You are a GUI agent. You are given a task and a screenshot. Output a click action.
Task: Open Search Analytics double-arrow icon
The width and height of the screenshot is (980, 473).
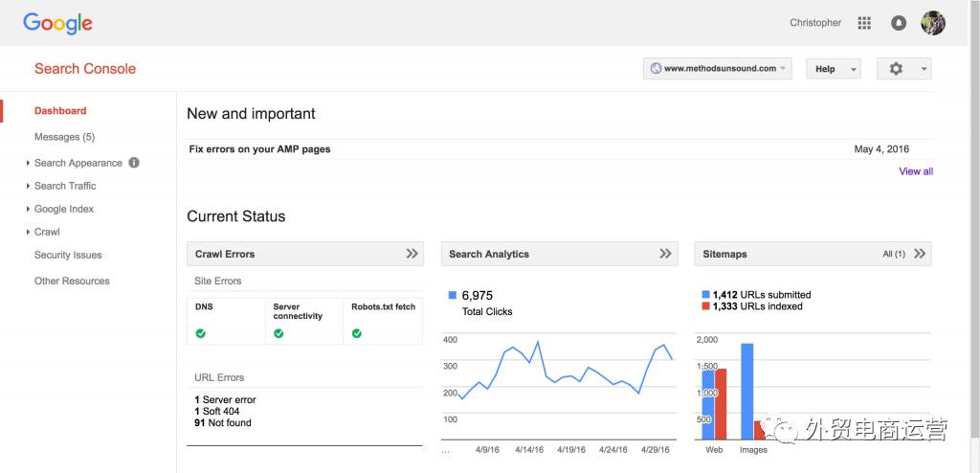click(666, 254)
